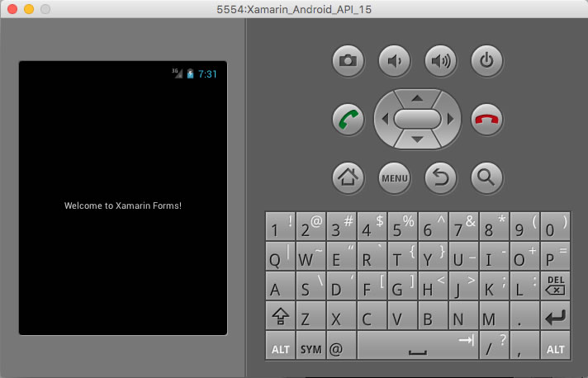Click the W letter key

pyautogui.click(x=311, y=256)
